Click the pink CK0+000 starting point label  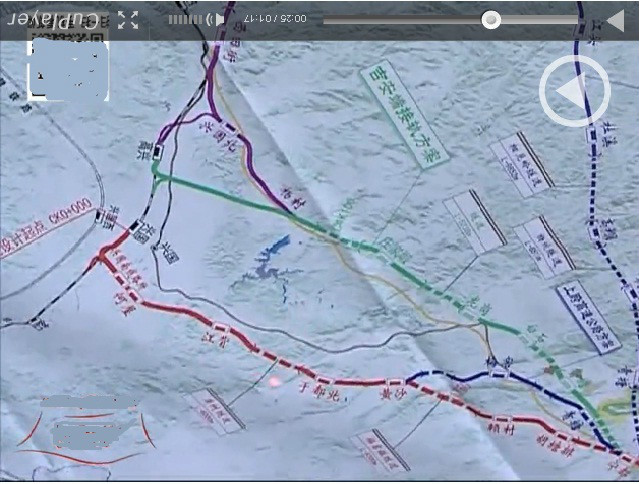pyautogui.click(x=47, y=227)
